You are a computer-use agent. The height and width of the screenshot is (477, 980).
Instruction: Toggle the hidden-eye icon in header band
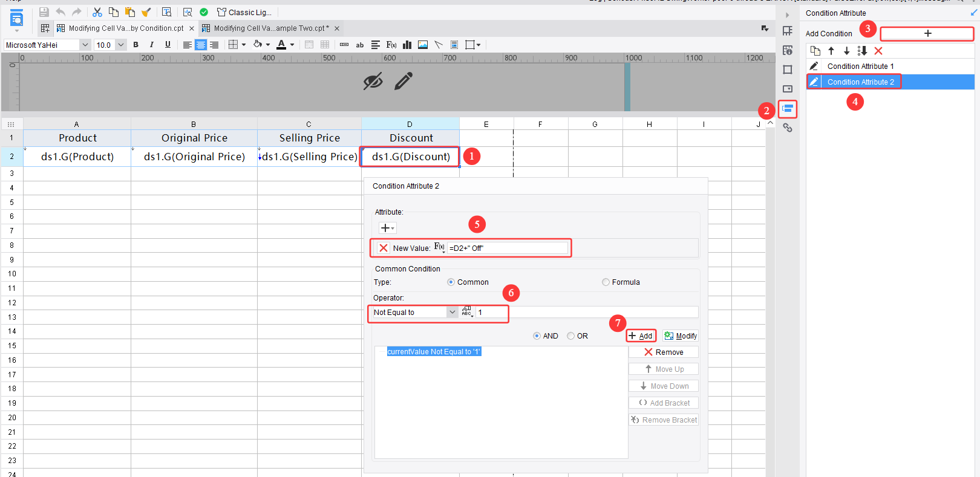pos(373,81)
